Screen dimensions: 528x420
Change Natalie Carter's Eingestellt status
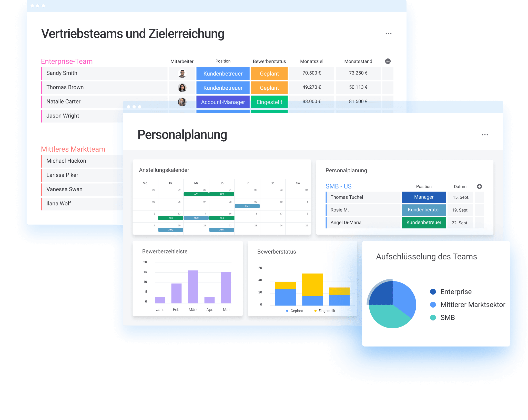point(269,102)
